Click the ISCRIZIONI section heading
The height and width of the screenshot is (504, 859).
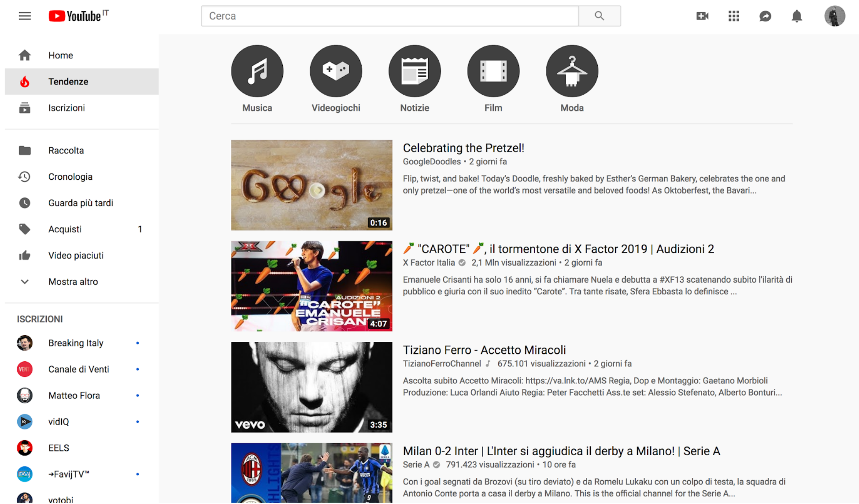pos(40,319)
